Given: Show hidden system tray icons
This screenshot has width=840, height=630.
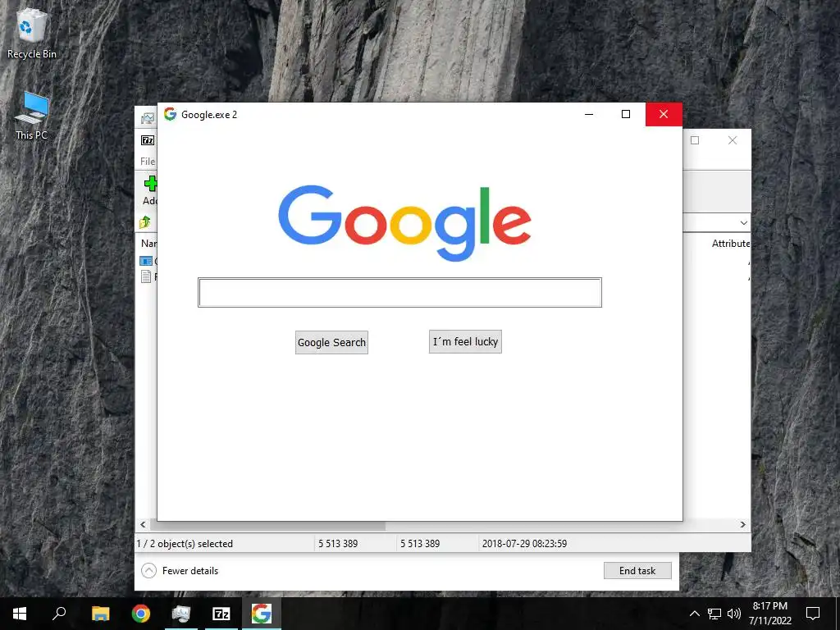Looking at the screenshot, I should click(x=694, y=614).
